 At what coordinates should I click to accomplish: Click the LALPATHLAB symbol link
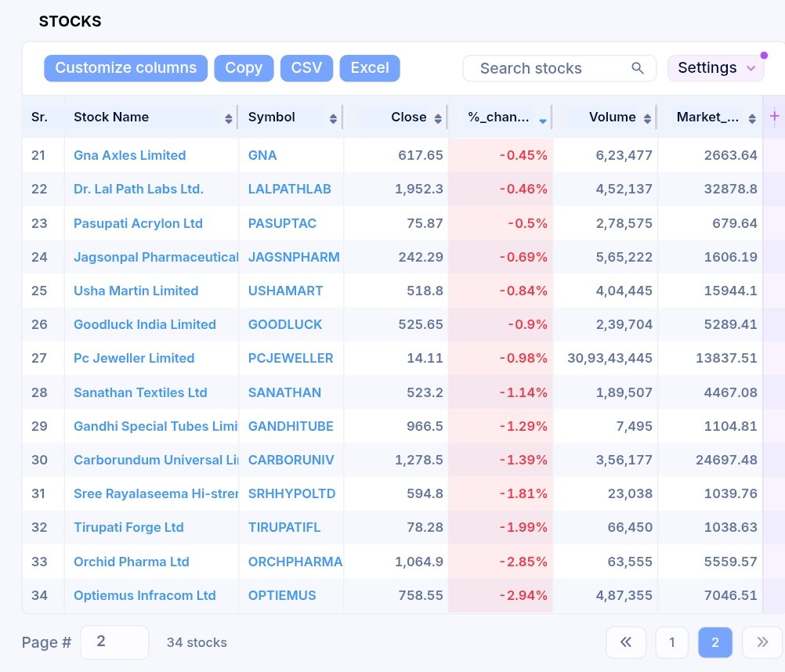tap(289, 189)
